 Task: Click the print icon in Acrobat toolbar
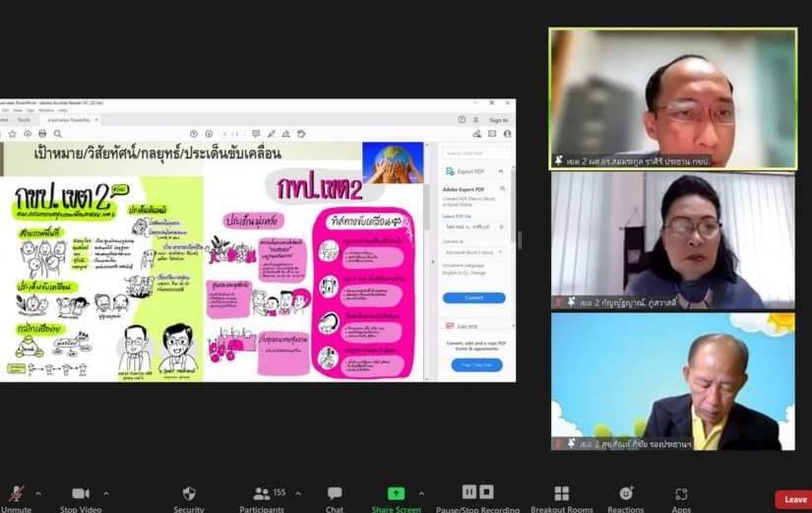[x=42, y=134]
